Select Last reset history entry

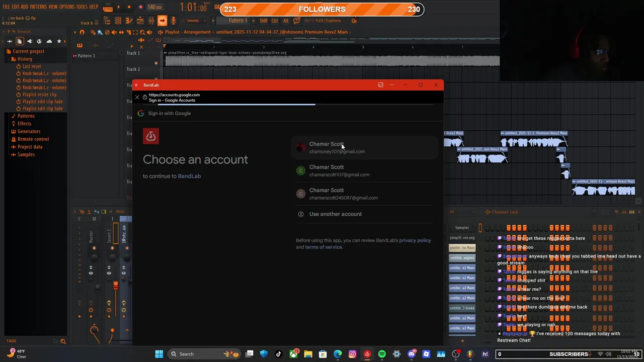32,66
